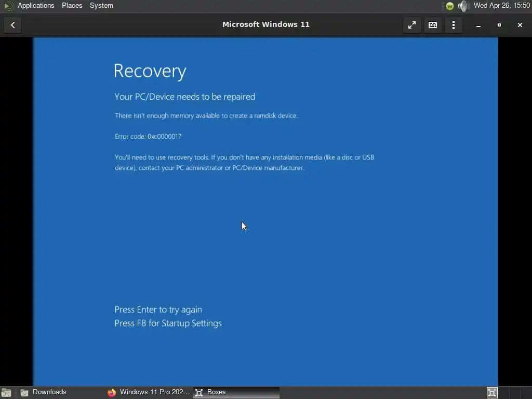Click the ramdisk memory error message
This screenshot has width=532, height=399.
tap(206, 116)
